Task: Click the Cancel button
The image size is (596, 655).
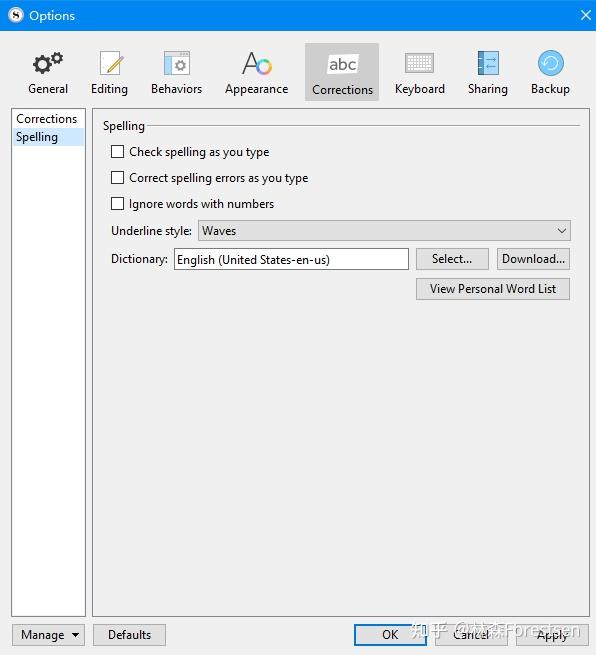Action: click(471, 635)
